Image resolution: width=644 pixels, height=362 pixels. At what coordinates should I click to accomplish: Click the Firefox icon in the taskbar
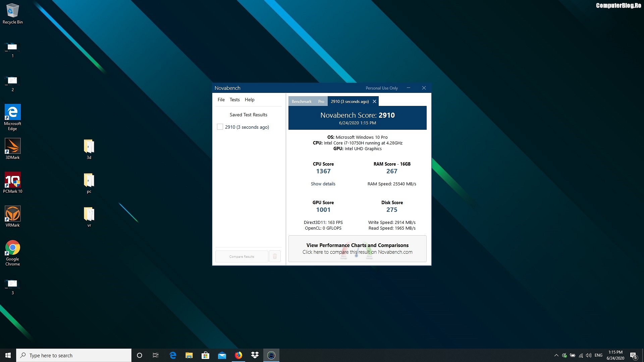(x=238, y=355)
